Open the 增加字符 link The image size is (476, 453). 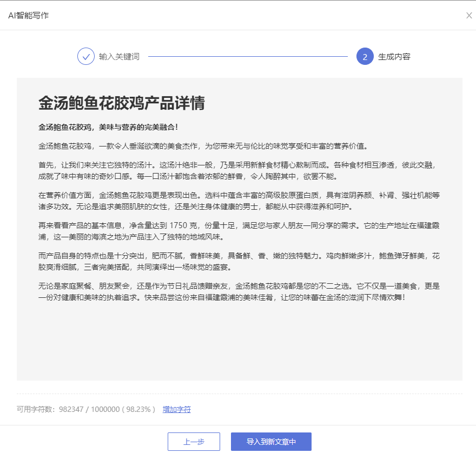(177, 409)
